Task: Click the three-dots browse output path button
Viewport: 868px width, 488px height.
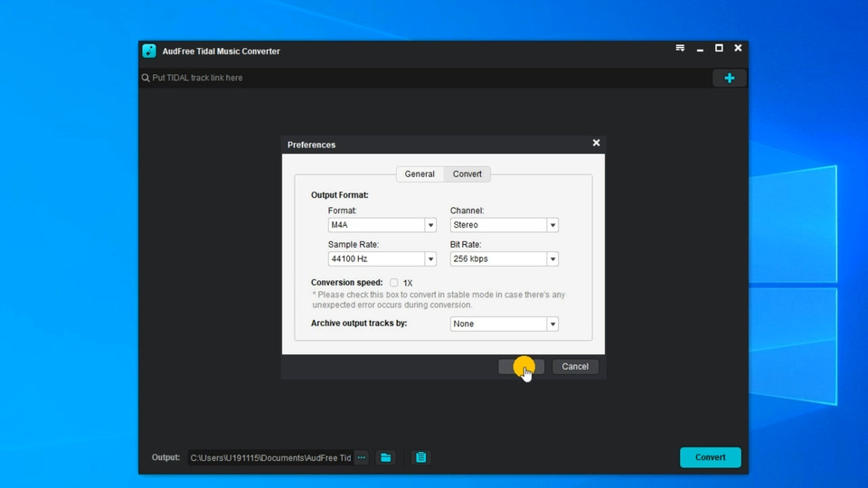Action: [362, 457]
